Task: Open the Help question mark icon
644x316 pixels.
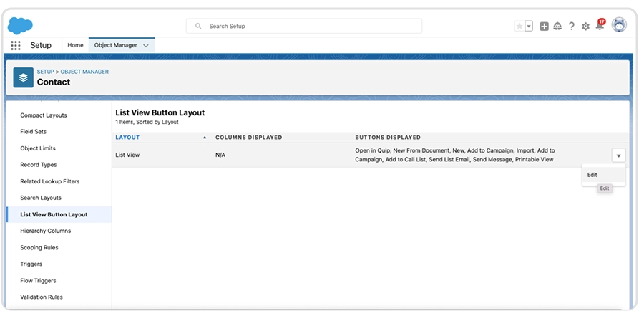Action: pyautogui.click(x=571, y=26)
